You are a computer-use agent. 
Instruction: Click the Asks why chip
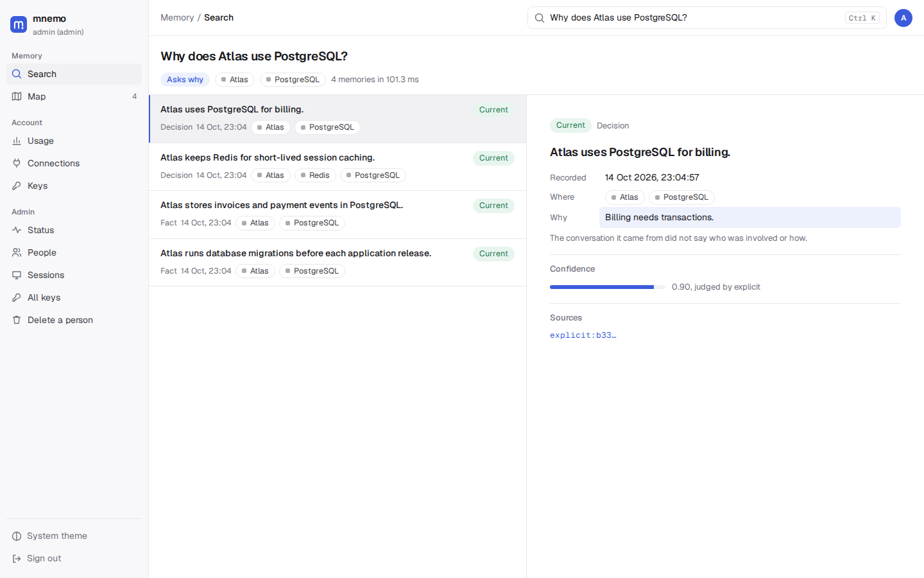coord(185,80)
